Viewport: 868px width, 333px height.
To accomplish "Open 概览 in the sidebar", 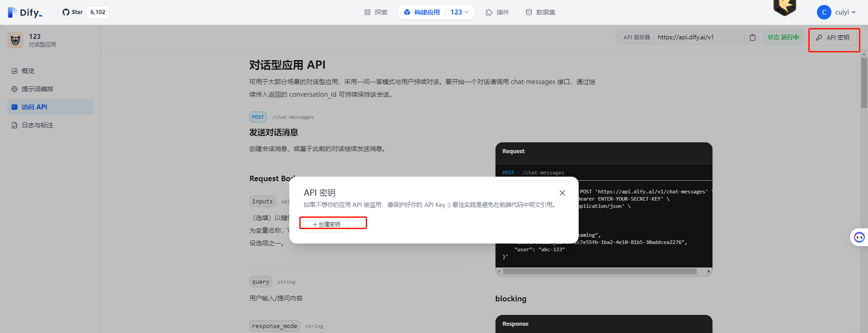I will (50, 71).
